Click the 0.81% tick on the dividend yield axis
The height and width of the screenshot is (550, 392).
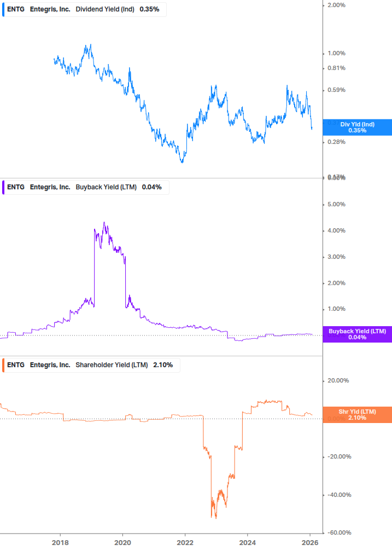pyautogui.click(x=336, y=68)
